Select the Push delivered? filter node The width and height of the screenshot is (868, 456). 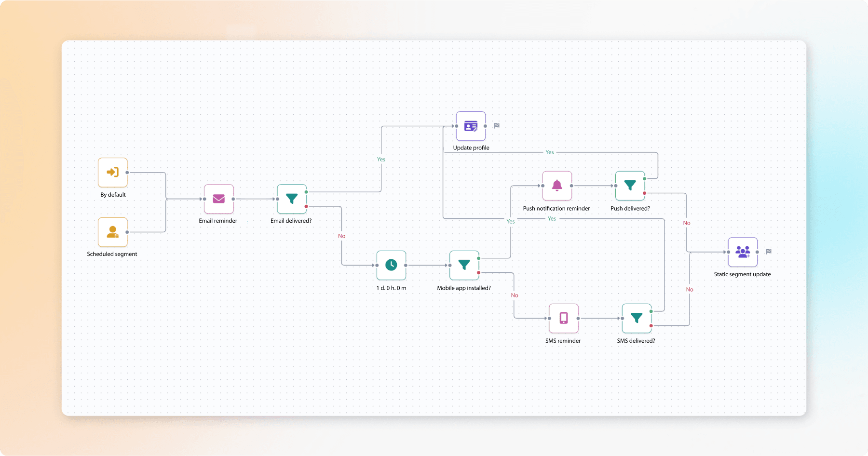pyautogui.click(x=630, y=186)
